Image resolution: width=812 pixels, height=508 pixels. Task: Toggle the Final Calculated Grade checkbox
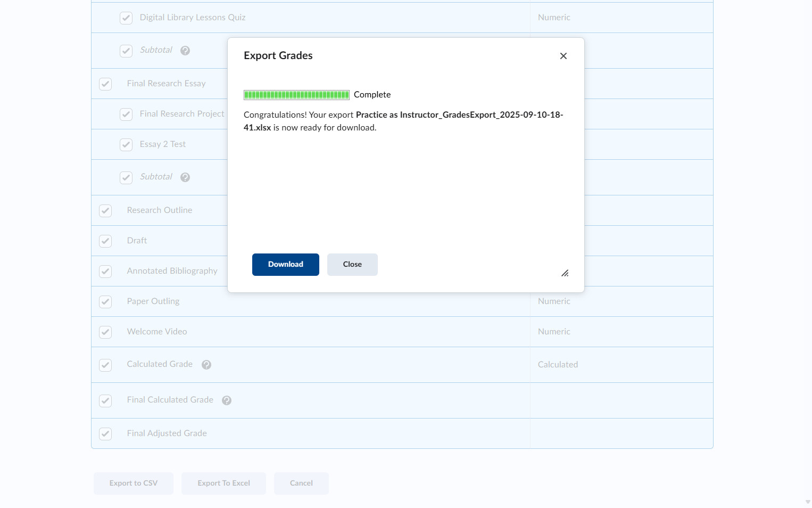pos(105,401)
